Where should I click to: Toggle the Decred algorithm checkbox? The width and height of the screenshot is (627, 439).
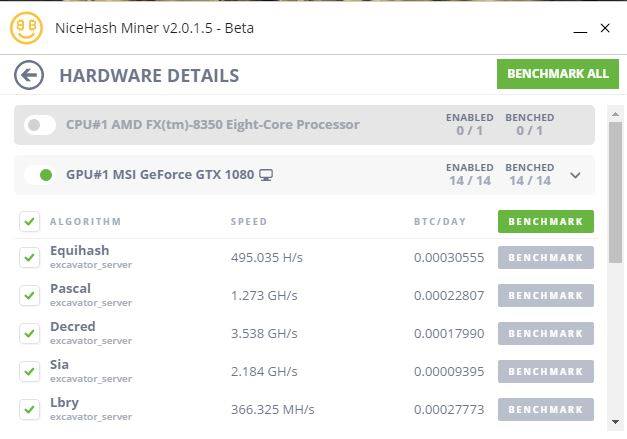coord(30,333)
